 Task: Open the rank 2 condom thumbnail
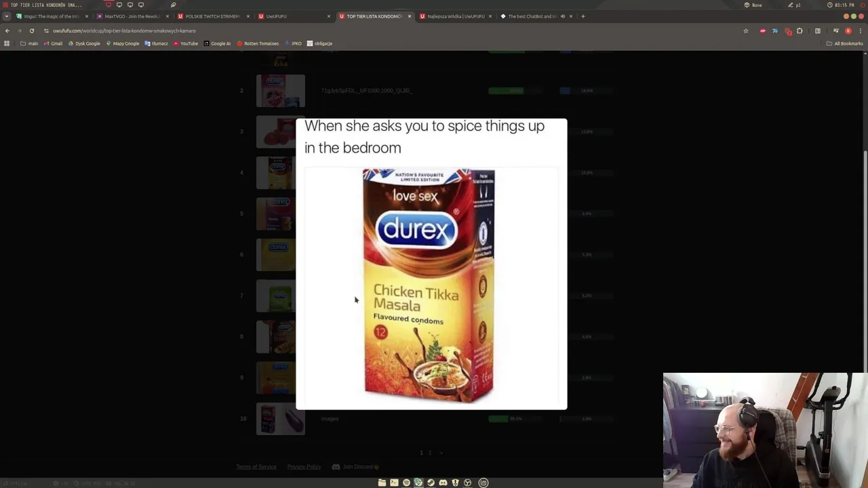(281, 91)
